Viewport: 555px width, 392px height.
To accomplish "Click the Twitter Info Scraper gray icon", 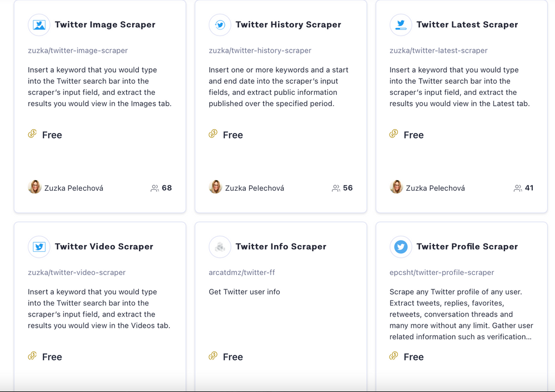I will click(x=220, y=247).
